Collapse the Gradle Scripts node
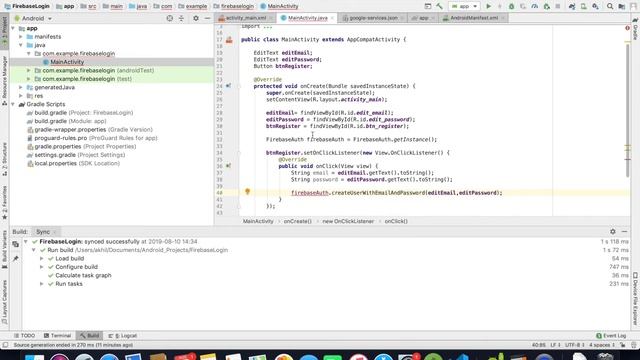 click(13, 104)
